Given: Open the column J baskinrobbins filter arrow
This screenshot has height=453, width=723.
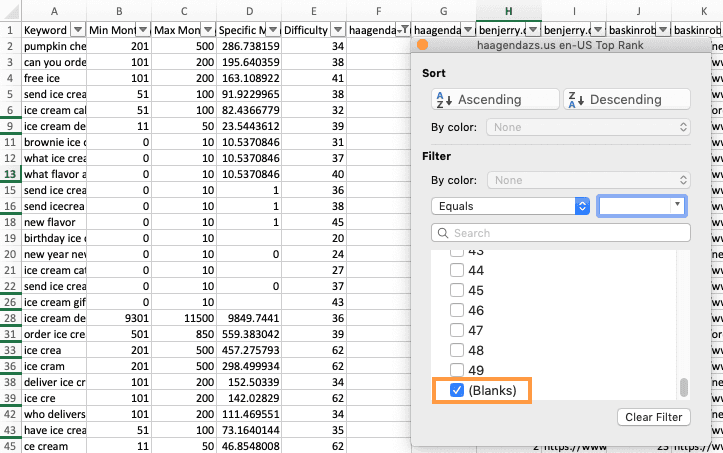Looking at the screenshot, I should [661, 30].
